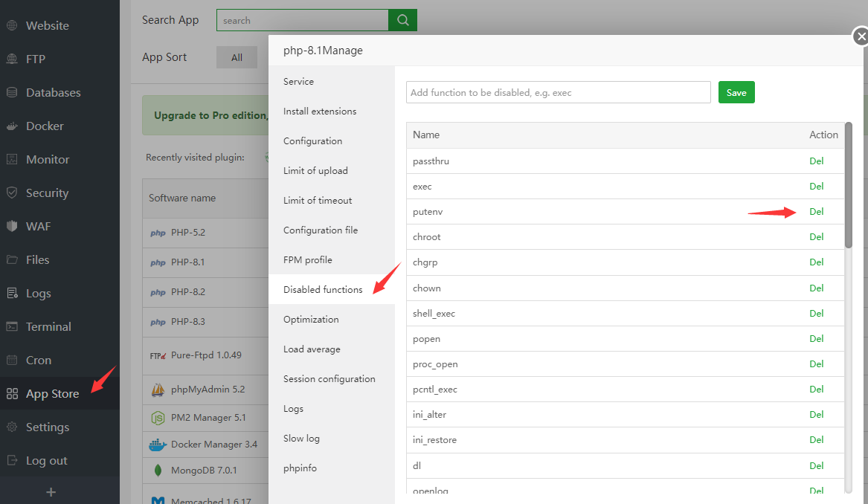Open the Configuration file tab
868x504 pixels.
click(332, 230)
